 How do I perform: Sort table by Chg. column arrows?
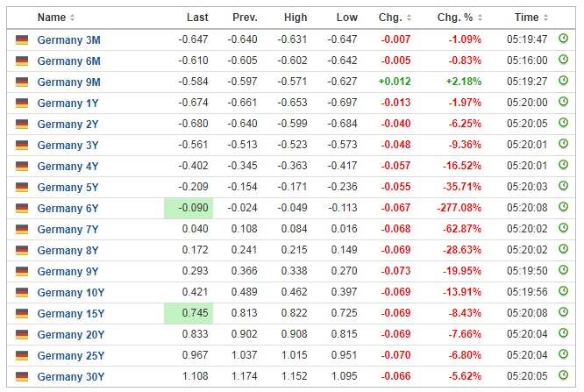point(409,18)
